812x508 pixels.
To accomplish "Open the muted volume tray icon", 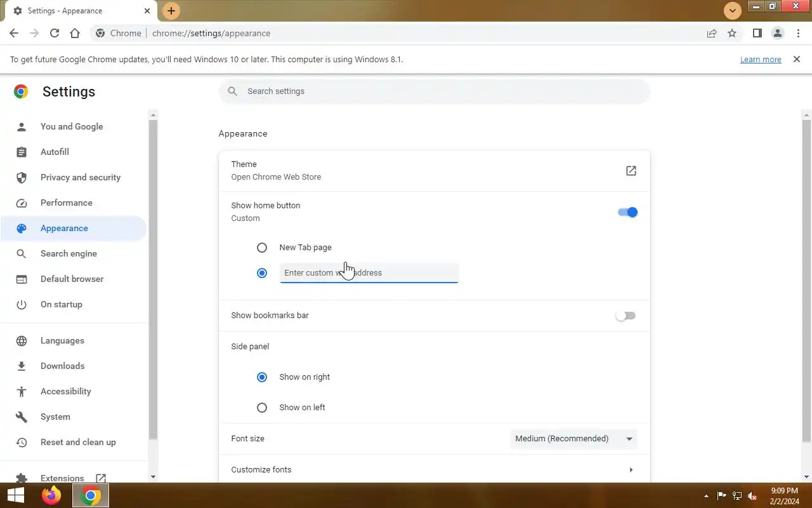I will [752, 496].
